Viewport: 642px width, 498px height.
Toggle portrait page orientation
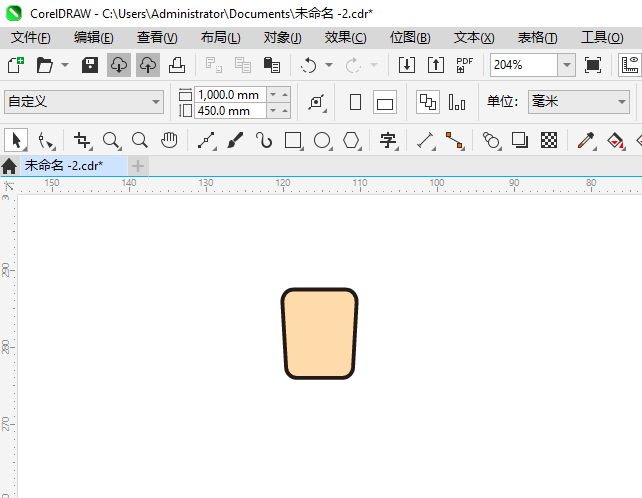tap(355, 102)
